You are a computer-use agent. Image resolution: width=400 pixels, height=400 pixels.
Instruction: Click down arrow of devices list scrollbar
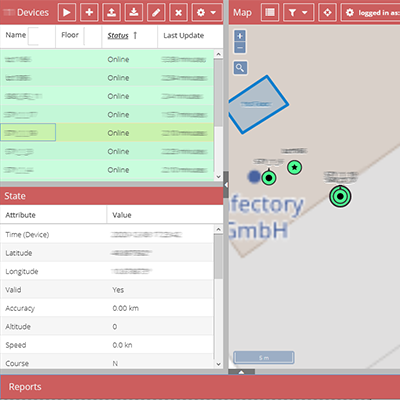coord(218,177)
